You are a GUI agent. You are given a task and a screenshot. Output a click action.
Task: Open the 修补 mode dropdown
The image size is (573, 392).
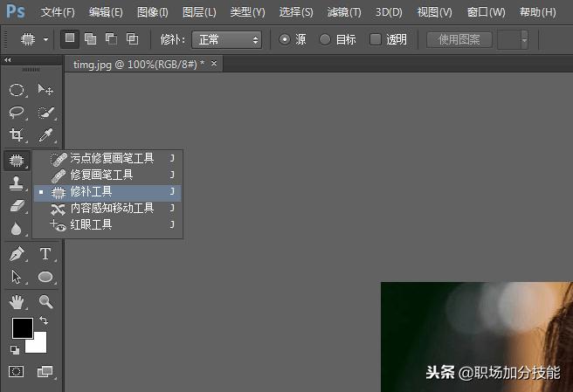[x=226, y=39]
